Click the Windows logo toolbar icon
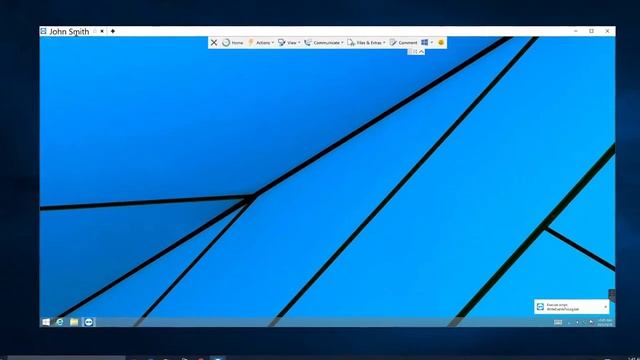 424,42
